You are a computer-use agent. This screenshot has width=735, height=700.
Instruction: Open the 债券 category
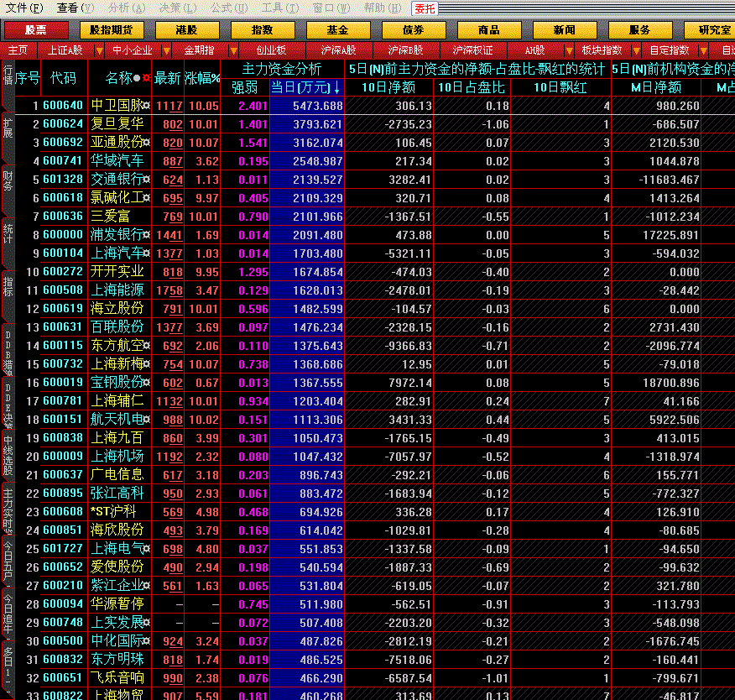[413, 30]
